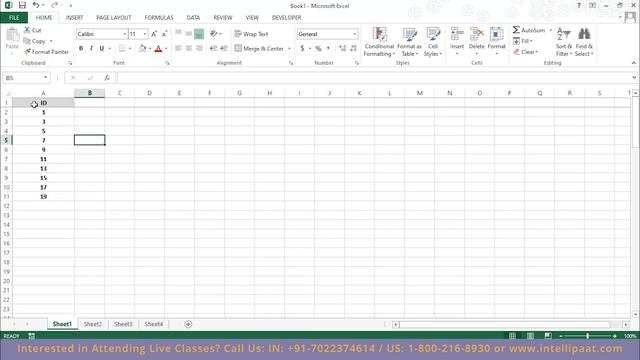Switch to the PAGE LAYOUT tab

[113, 18]
